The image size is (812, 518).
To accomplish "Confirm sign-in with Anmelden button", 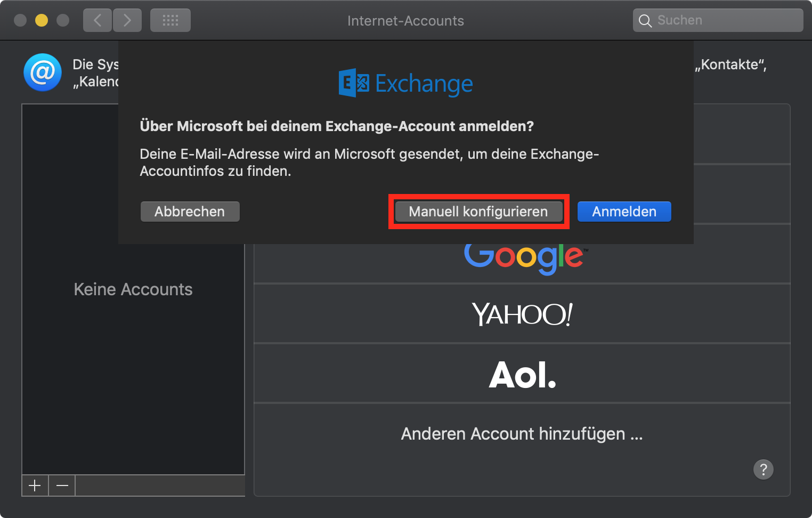I will point(624,212).
